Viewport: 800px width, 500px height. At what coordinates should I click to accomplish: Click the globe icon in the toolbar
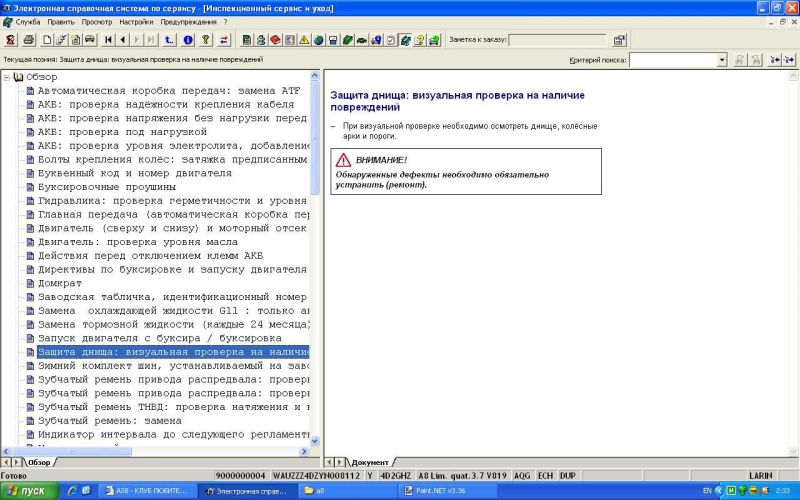pos(318,40)
